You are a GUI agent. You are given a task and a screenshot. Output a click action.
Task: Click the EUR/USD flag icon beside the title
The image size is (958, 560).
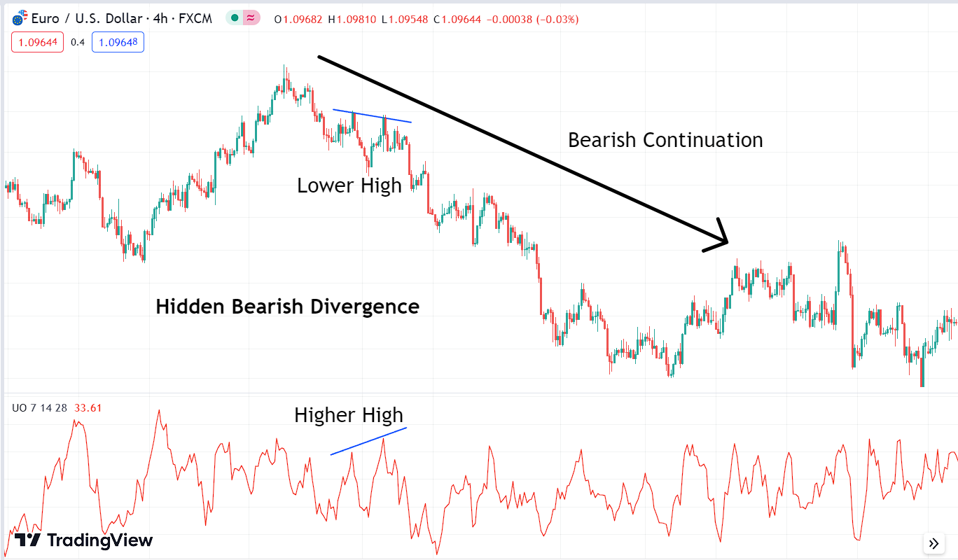[20, 19]
